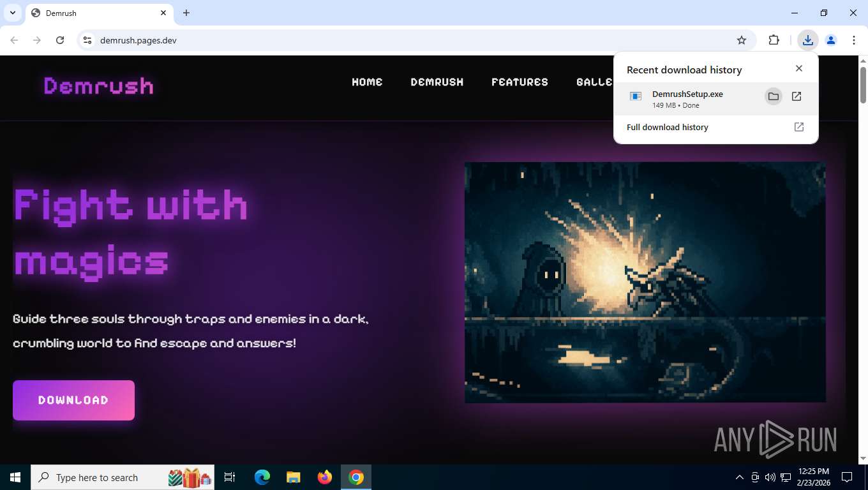Open Full download history link

(716, 127)
